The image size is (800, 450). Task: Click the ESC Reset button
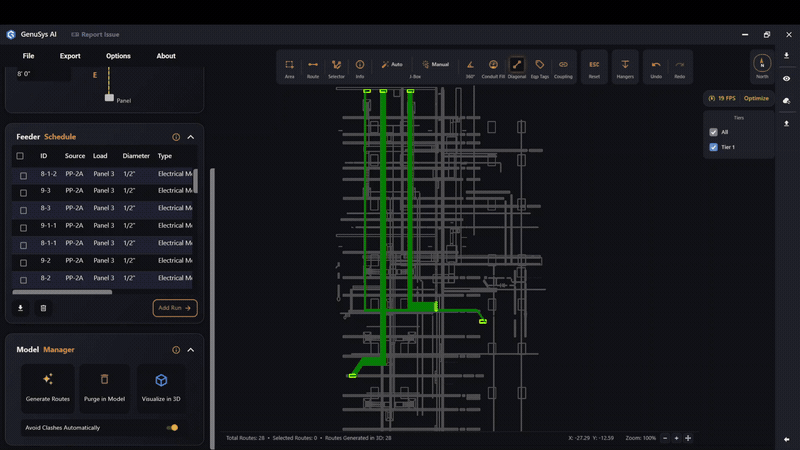(x=594, y=68)
